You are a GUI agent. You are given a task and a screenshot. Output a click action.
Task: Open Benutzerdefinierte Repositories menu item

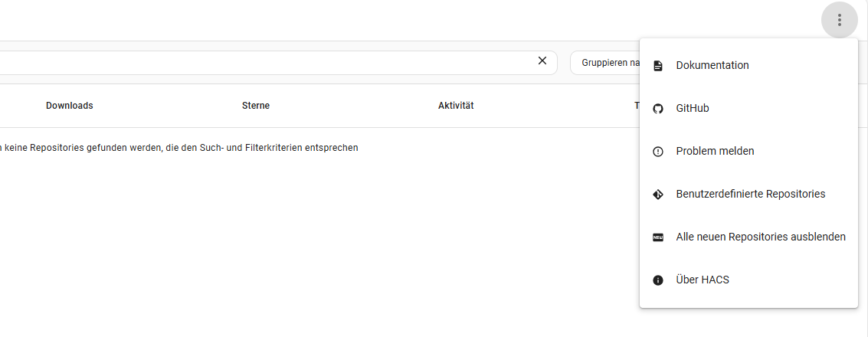(750, 195)
